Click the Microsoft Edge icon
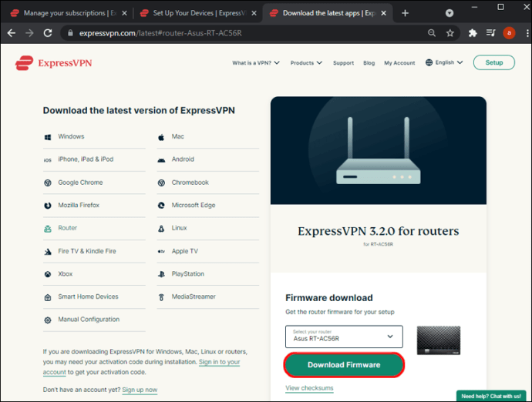Viewport: 532px width, 402px height. point(161,206)
